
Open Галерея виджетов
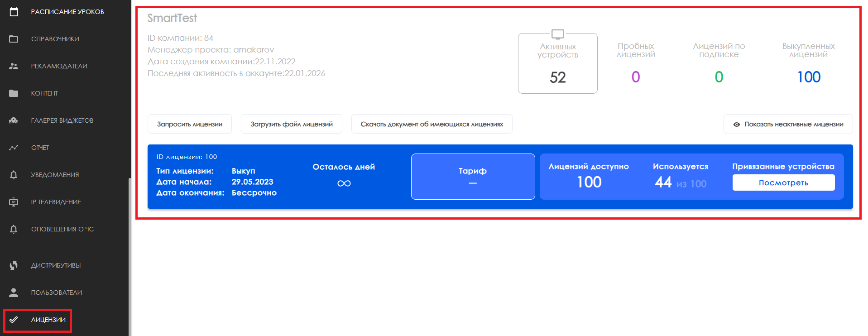(x=62, y=120)
